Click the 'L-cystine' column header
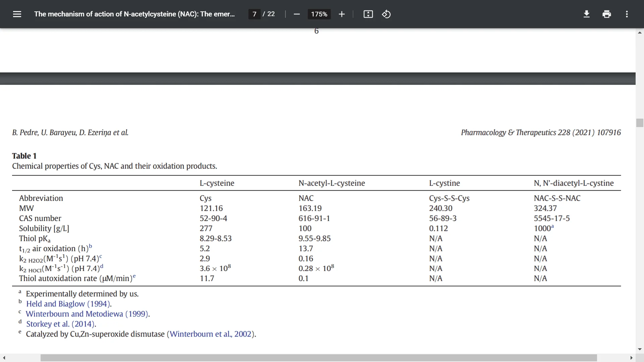Viewport: 644px width, 362px height. 444,183
